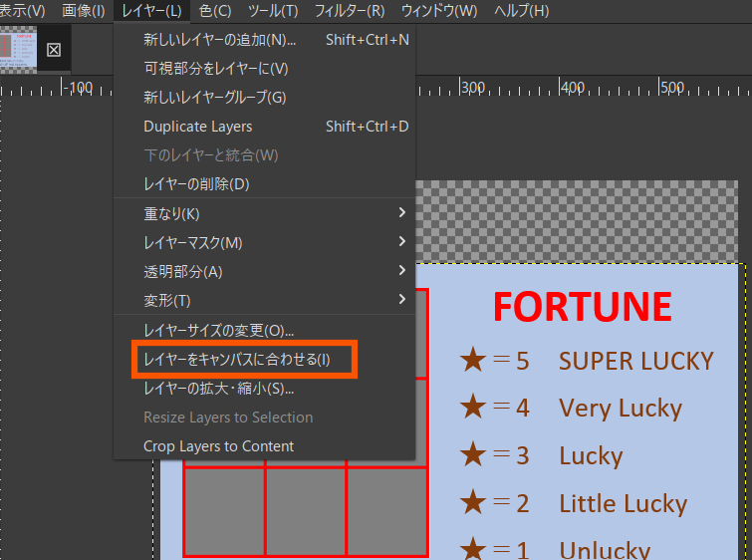The width and height of the screenshot is (752, 560).
Task: Select レイヤーの削除(D) to delete the layer
Action: point(195,184)
